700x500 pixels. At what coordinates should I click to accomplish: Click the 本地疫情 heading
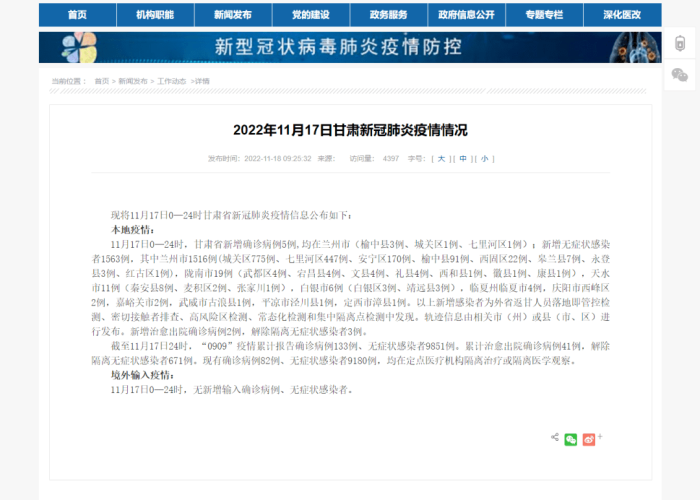(133, 230)
